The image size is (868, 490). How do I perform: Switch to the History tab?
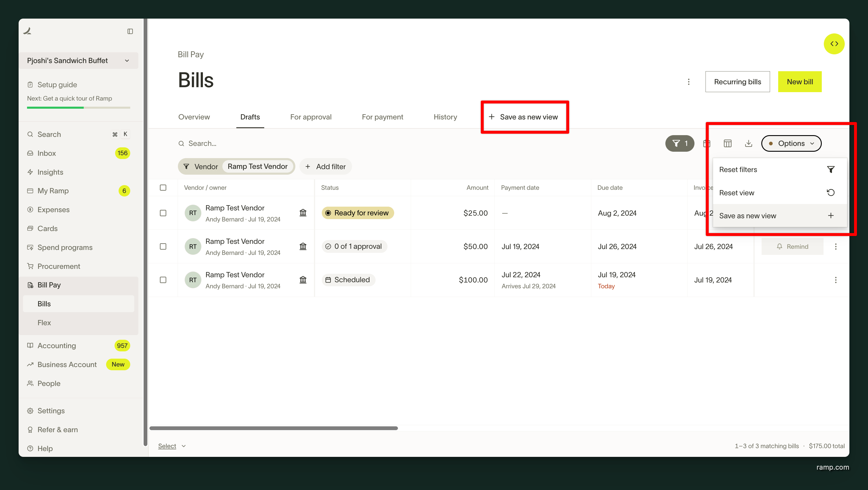(x=445, y=117)
